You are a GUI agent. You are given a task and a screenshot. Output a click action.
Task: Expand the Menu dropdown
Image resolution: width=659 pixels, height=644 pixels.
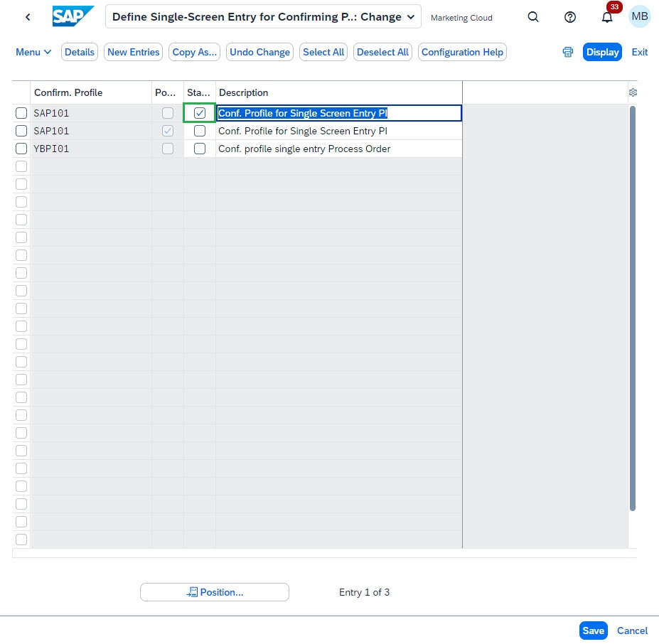[33, 52]
